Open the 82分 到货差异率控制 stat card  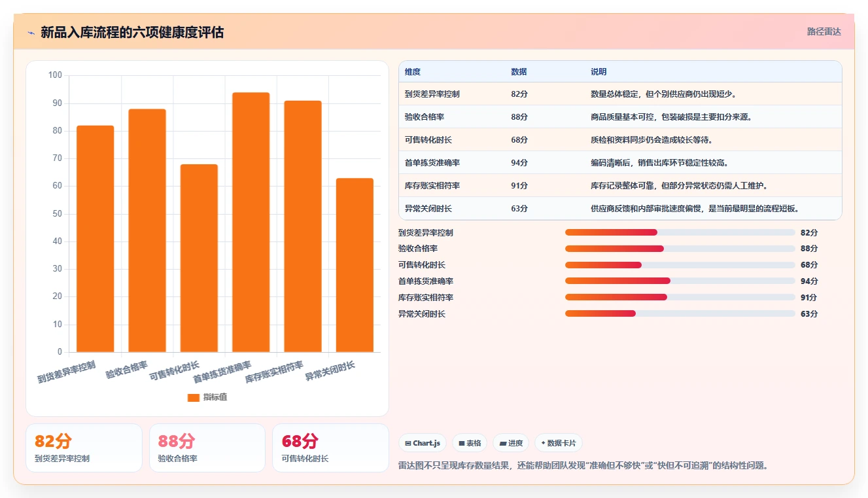click(x=84, y=448)
